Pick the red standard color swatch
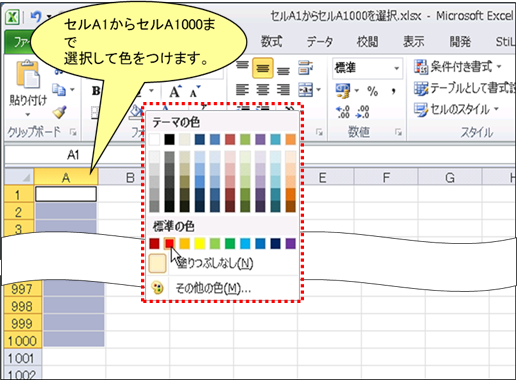This screenshot has width=517, height=380. 170,244
